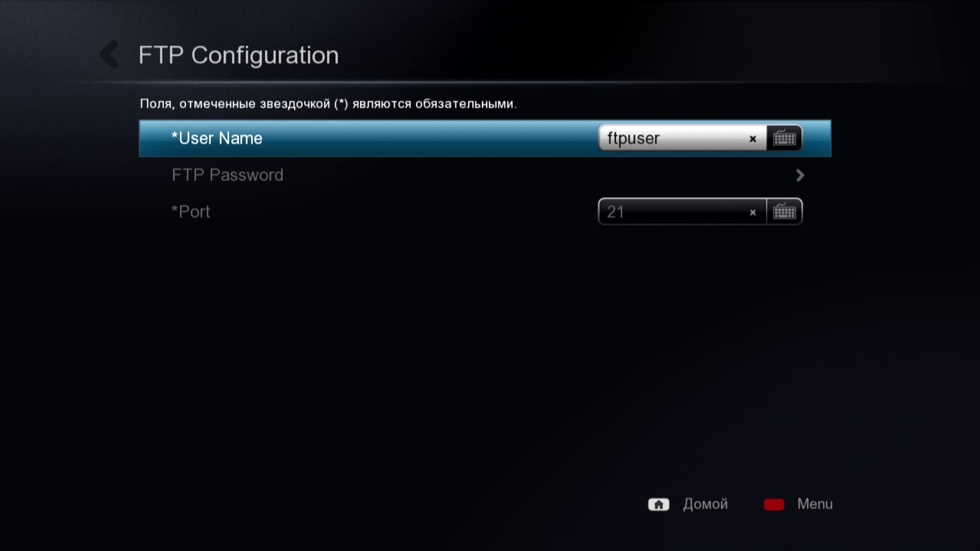
Task: Click inside the ftpuser text field
Action: [x=674, y=138]
